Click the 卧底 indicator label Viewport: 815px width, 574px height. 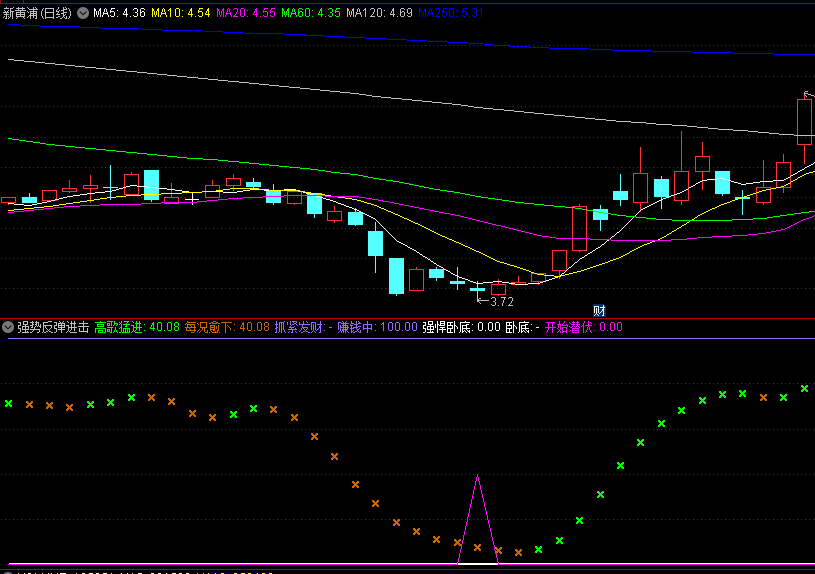coord(522,327)
